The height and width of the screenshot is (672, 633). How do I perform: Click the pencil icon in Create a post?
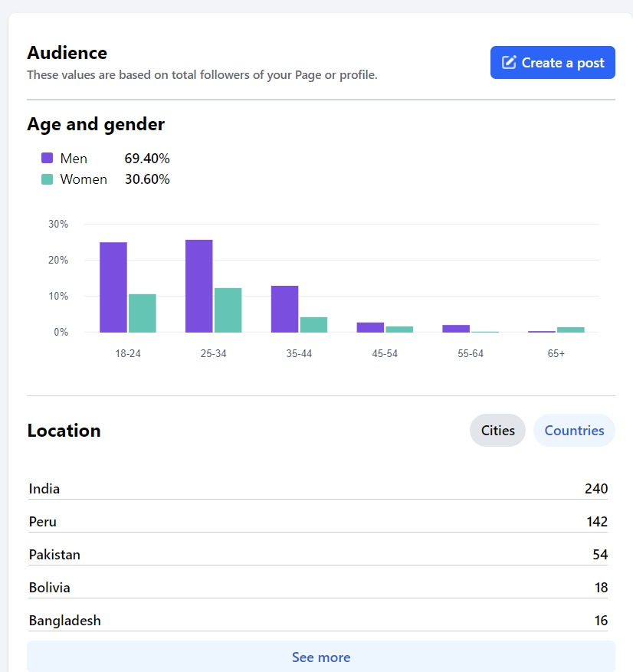tap(509, 63)
